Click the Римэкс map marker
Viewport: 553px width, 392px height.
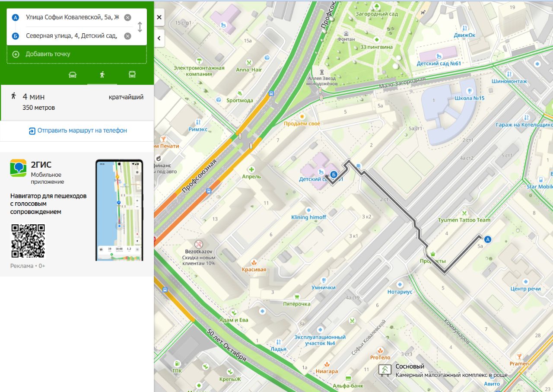pyautogui.click(x=198, y=122)
